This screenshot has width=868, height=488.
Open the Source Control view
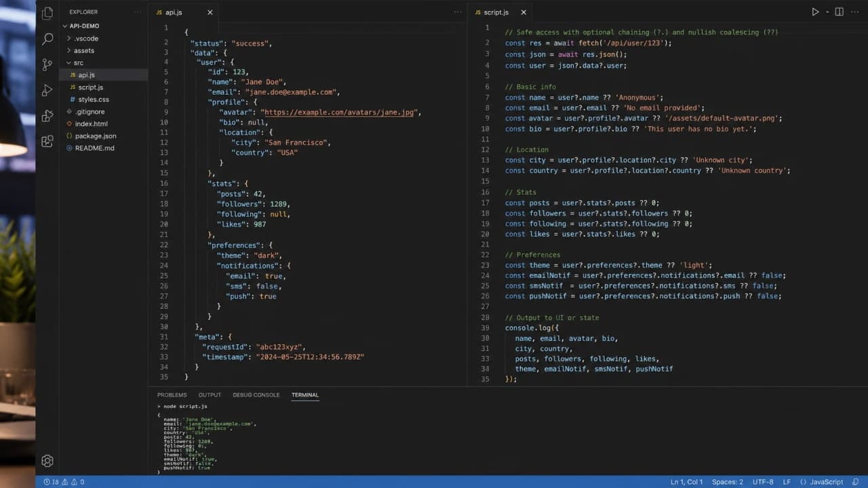[47, 64]
